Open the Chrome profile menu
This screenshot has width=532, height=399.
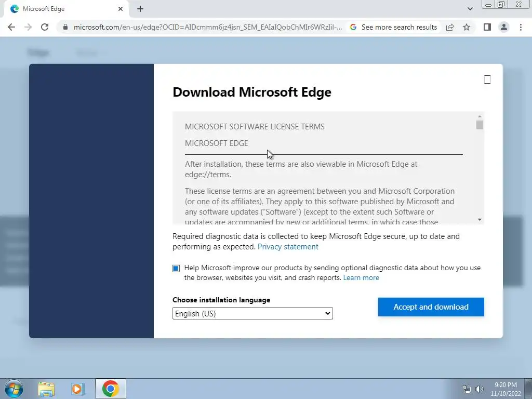[x=504, y=27]
